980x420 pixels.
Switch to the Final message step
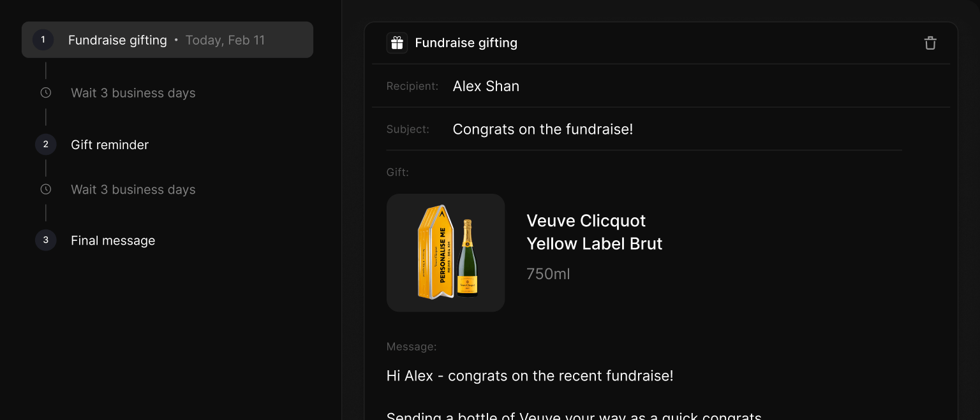[113, 240]
